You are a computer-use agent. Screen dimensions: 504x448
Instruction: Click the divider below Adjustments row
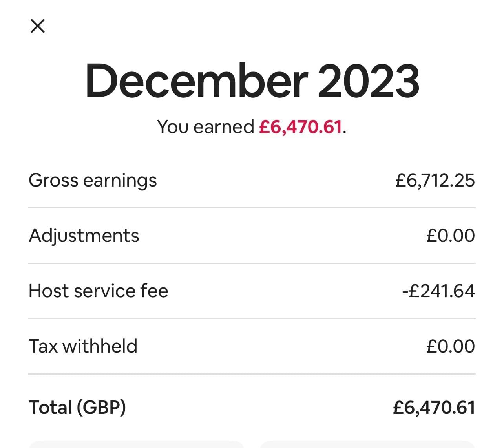pos(252,263)
